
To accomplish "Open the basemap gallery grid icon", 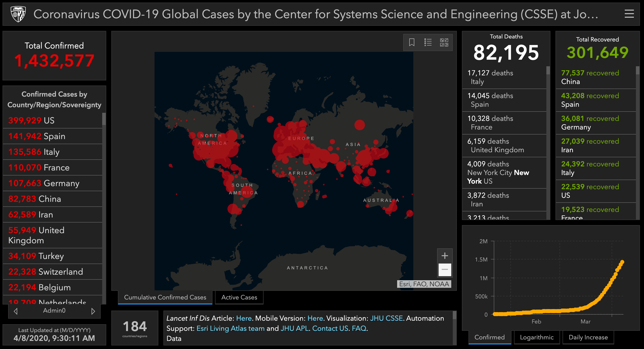I will 444,42.
